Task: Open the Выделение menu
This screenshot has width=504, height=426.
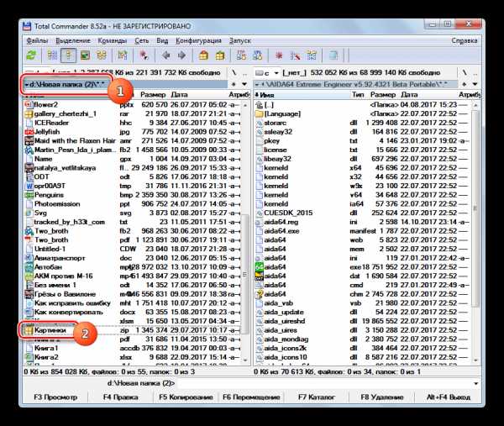Action: (73, 41)
